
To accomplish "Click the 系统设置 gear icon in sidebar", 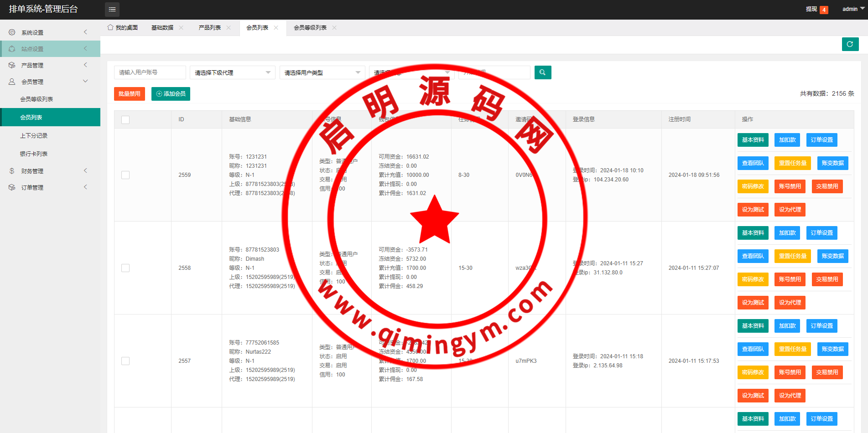I will click(12, 32).
